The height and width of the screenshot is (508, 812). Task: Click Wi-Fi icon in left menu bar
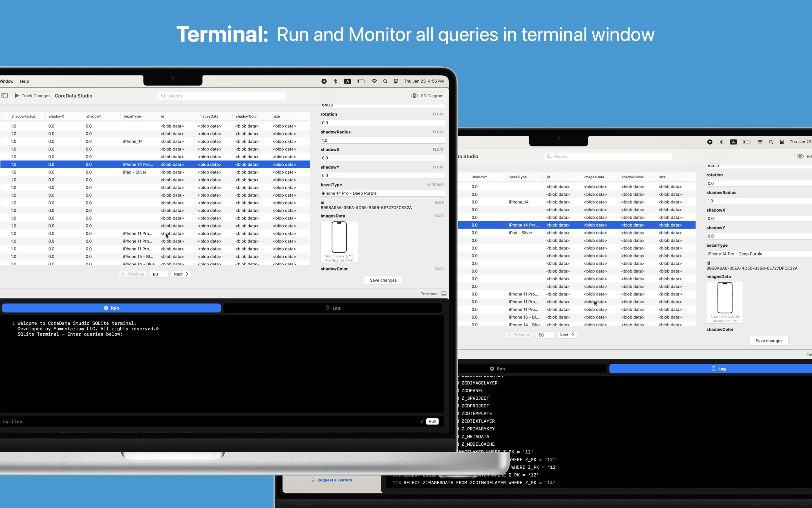[374, 81]
